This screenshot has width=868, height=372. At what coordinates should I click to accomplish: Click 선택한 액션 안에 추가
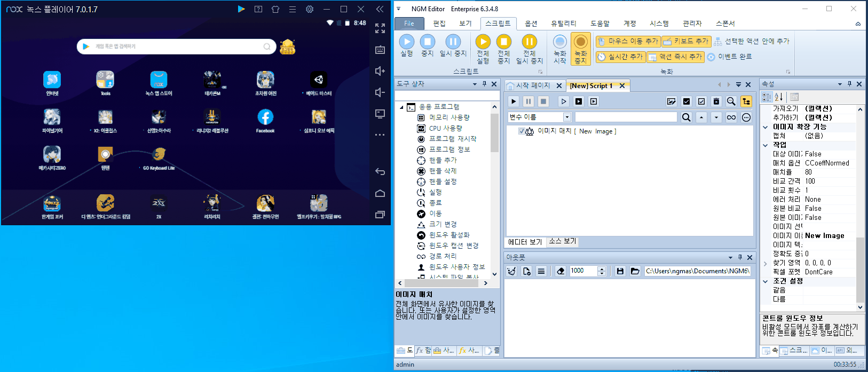(x=752, y=41)
